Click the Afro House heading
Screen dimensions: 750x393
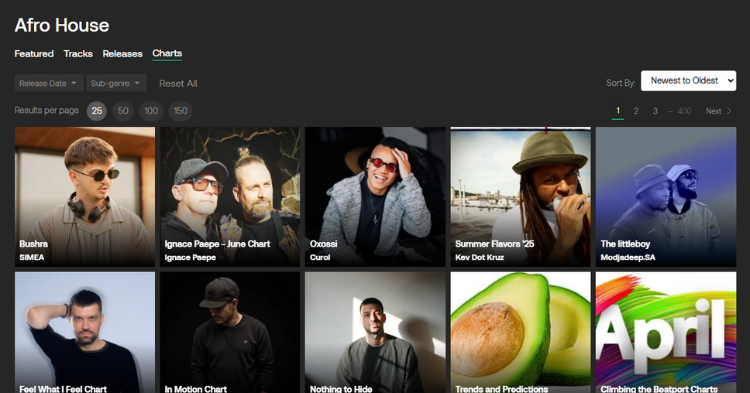click(x=62, y=25)
